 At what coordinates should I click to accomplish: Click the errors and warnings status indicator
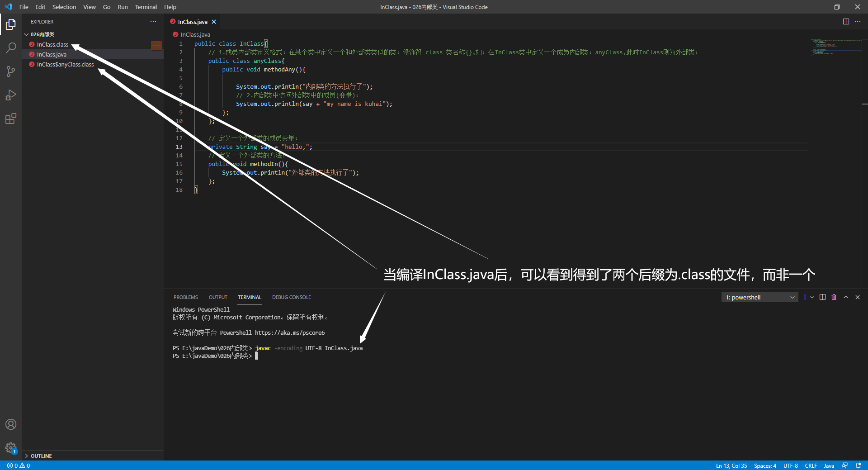tap(19, 465)
